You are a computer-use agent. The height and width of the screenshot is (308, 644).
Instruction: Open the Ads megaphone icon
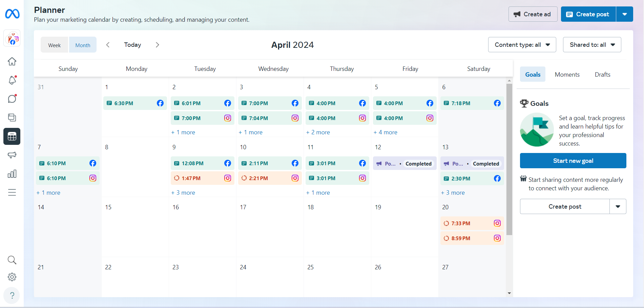pyautogui.click(x=12, y=155)
